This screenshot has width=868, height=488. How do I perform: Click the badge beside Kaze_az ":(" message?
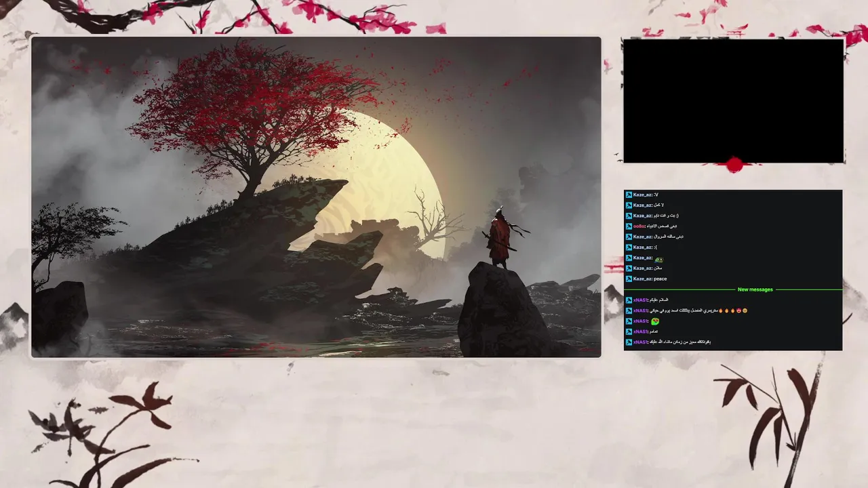tap(629, 247)
